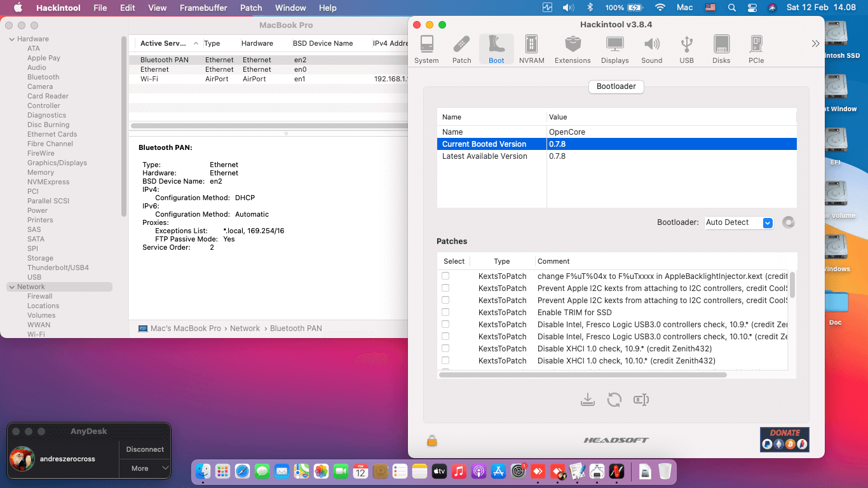
Task: Open the Window menu in menu bar
Action: click(x=290, y=8)
